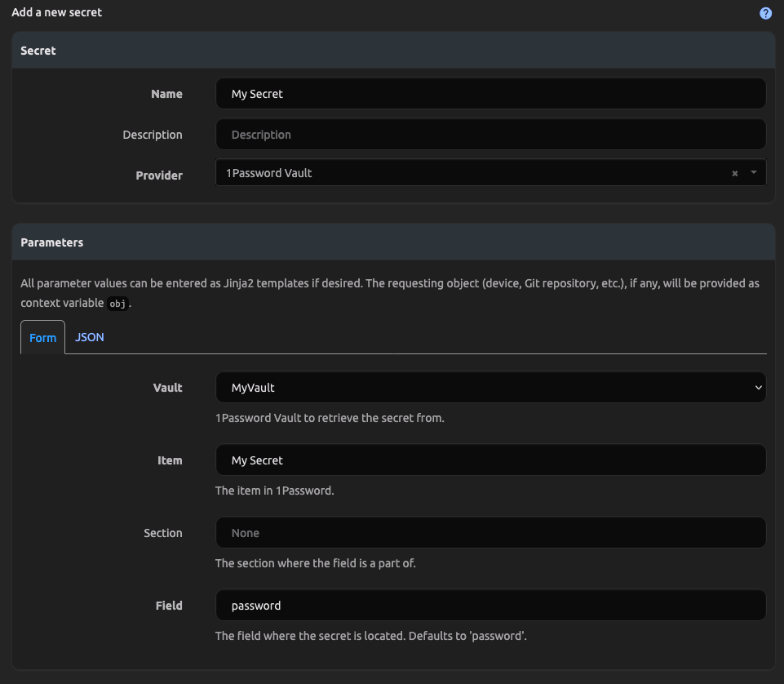
Task: Switch to the JSON tab
Action: pos(89,336)
